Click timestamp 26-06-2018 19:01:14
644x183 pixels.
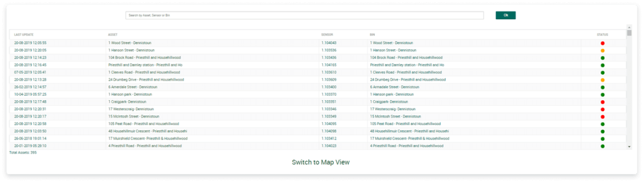tap(30, 138)
